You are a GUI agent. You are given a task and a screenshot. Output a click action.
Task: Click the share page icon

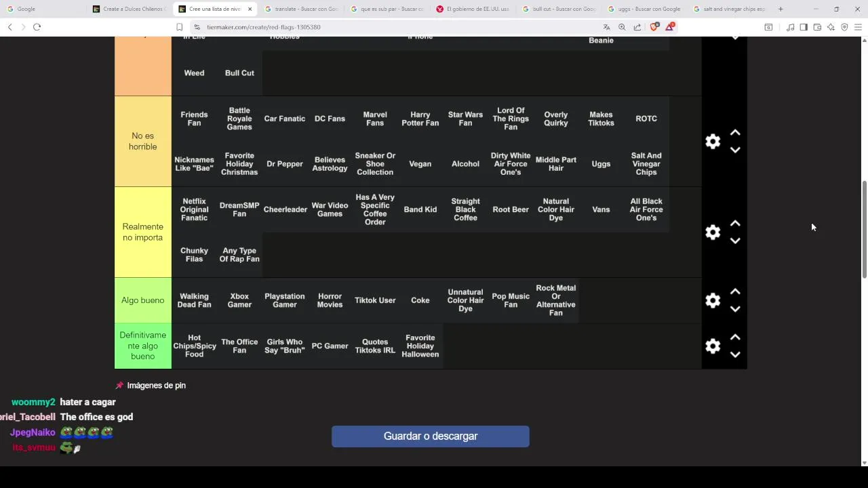pos(637,27)
